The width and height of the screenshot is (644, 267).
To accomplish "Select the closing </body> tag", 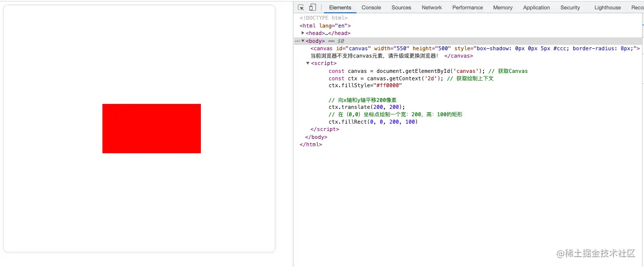I will (316, 137).
